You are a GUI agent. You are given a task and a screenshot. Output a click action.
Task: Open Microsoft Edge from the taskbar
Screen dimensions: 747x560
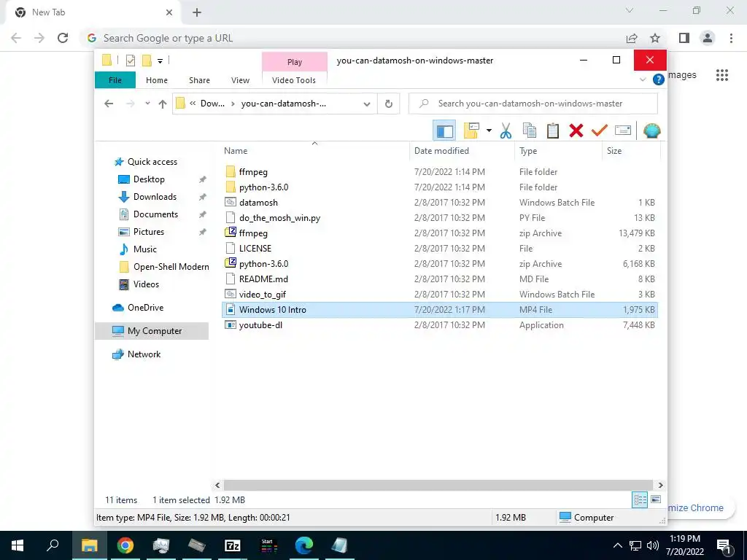tap(304, 545)
